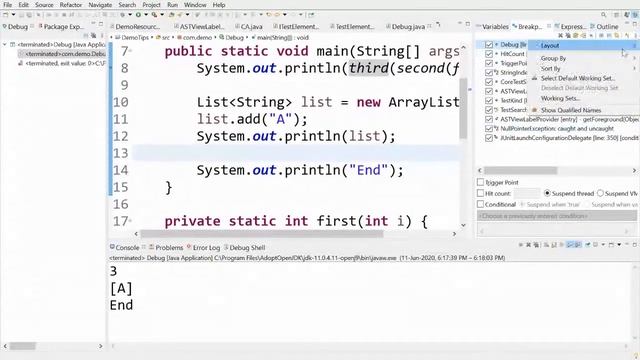Collapse the first method fold at line 17

130,221
